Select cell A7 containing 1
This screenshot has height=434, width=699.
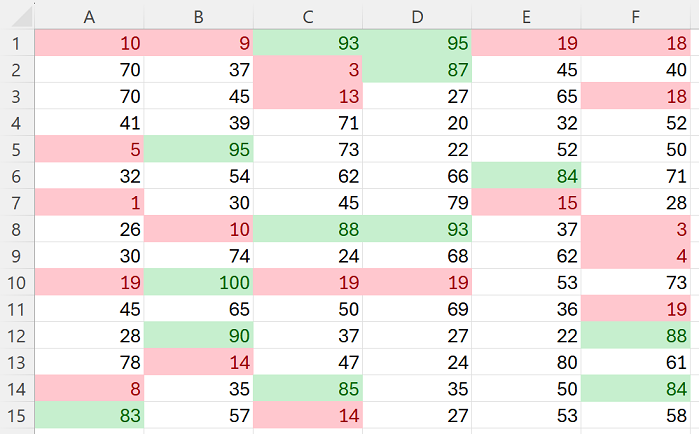pos(89,202)
